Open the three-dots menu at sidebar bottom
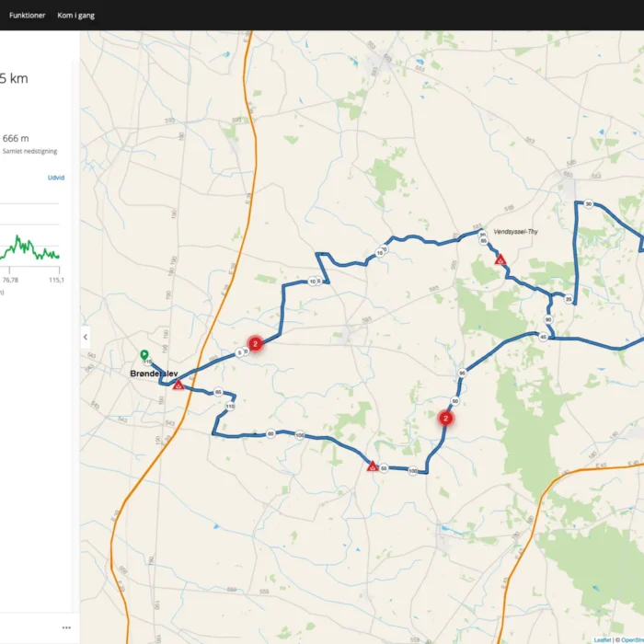This screenshot has width=644, height=644. [x=66, y=627]
